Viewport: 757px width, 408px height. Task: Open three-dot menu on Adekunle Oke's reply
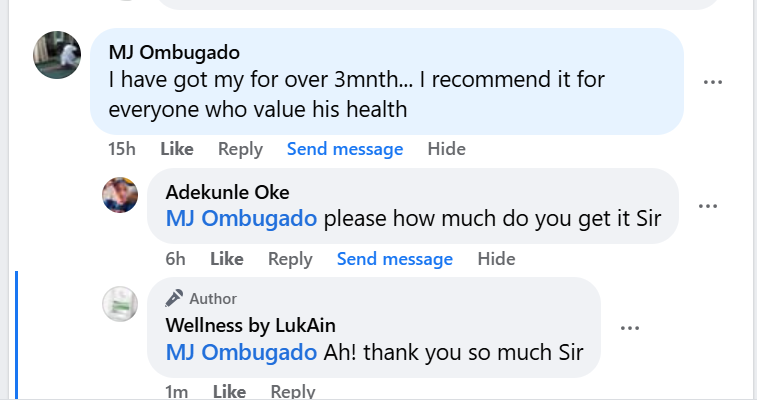pyautogui.click(x=708, y=206)
